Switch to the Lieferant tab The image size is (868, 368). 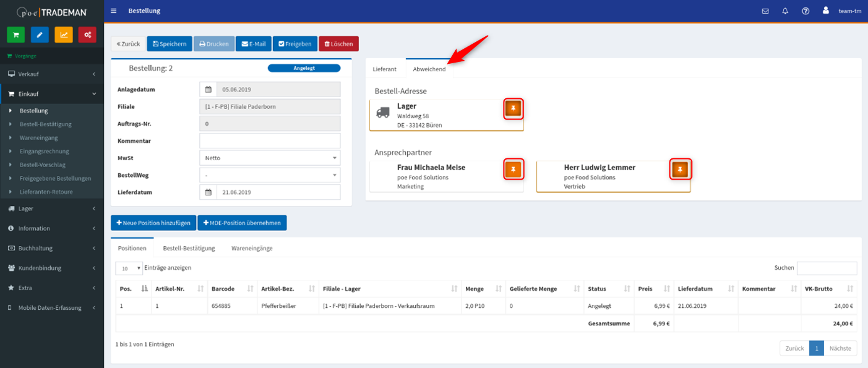(x=385, y=69)
